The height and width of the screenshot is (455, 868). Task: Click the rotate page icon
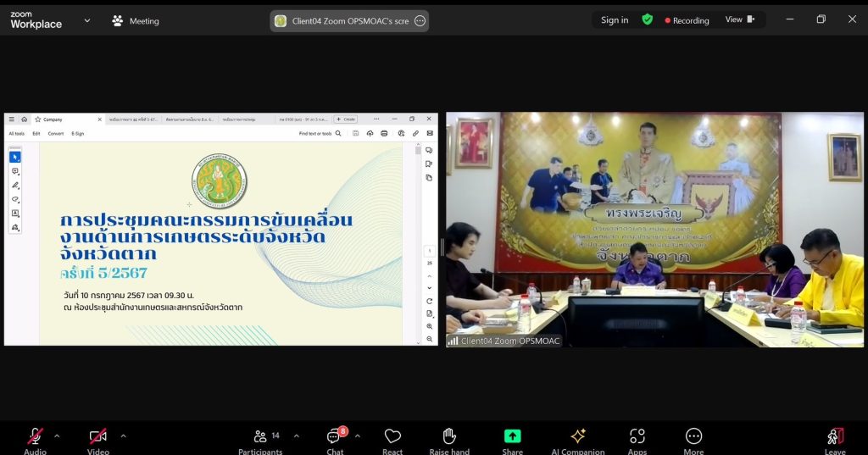tap(430, 301)
